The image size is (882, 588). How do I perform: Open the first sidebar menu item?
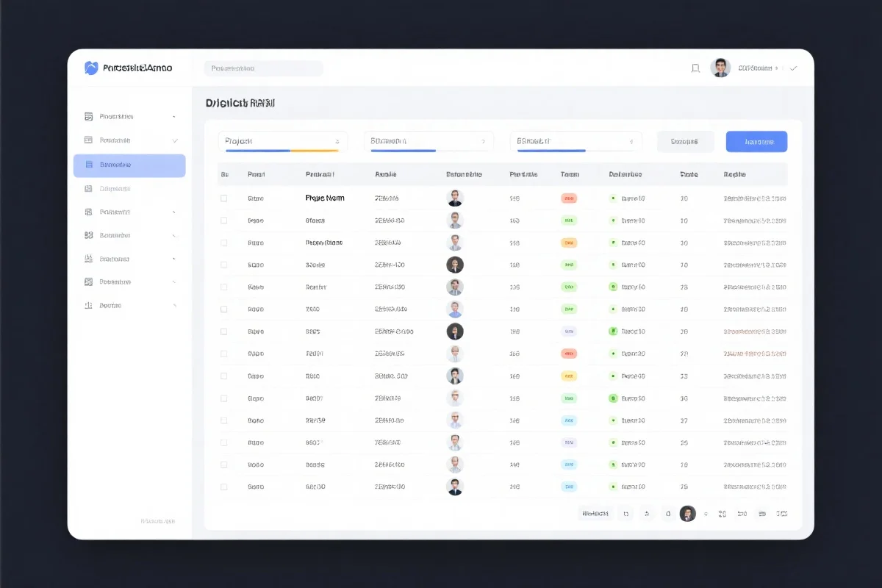tap(116, 116)
